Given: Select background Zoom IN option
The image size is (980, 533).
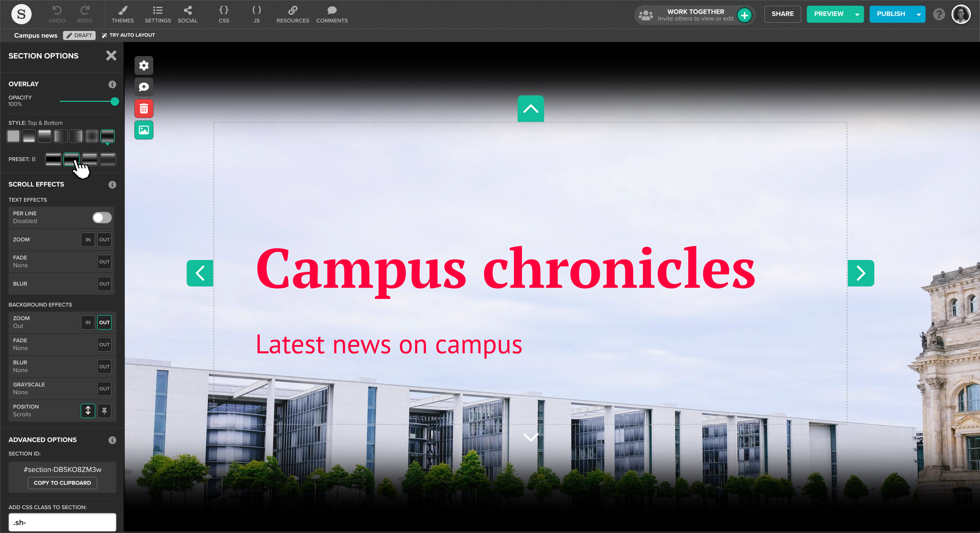Looking at the screenshot, I should pos(88,322).
